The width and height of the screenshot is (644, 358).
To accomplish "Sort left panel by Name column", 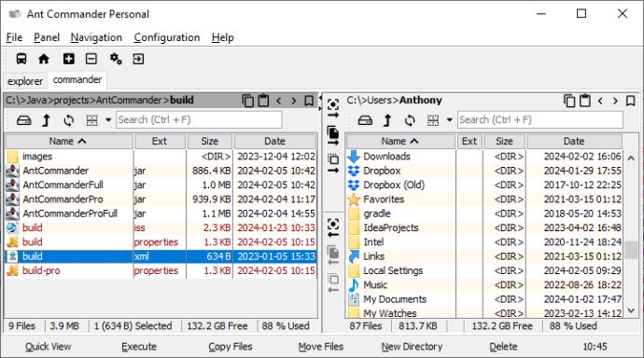I will click(69, 142).
